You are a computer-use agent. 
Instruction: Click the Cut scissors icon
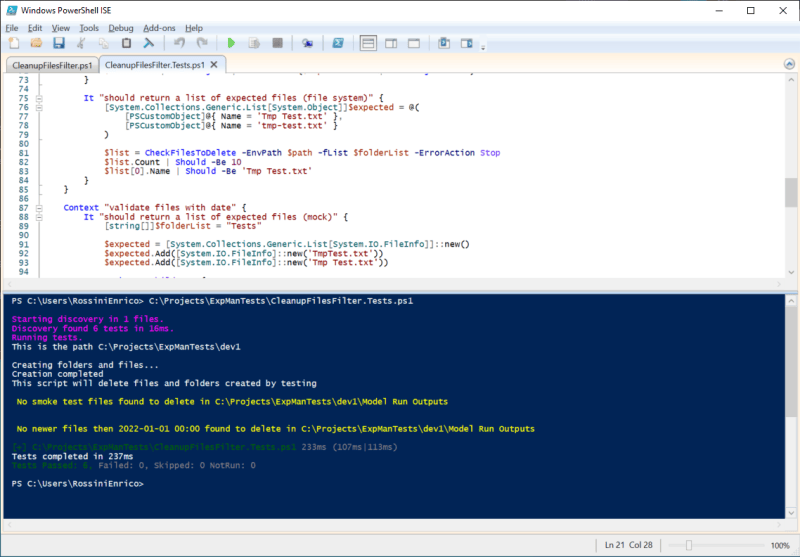81,43
